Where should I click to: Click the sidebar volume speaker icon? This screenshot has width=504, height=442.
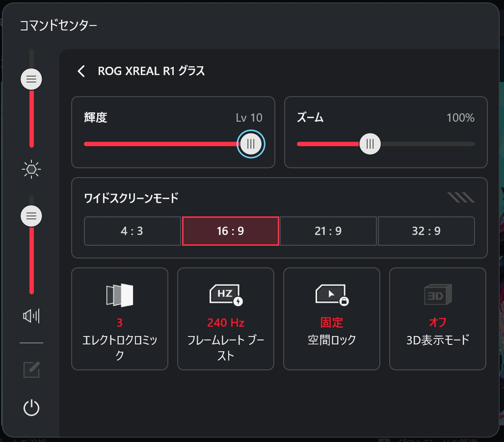[31, 316]
